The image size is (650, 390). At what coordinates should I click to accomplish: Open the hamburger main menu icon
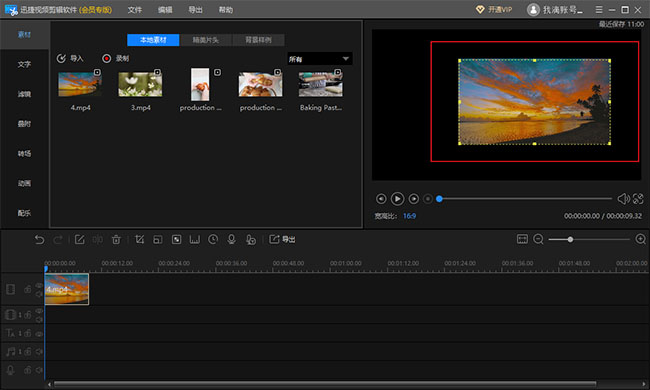599,9
